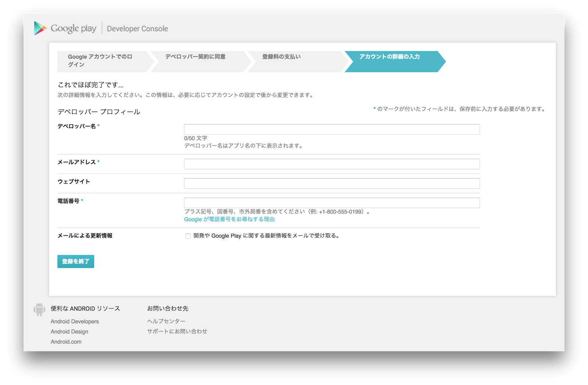Viewport: 588px width, 385px height.
Task: Click the Android robot icon in footer
Action: coord(39,309)
